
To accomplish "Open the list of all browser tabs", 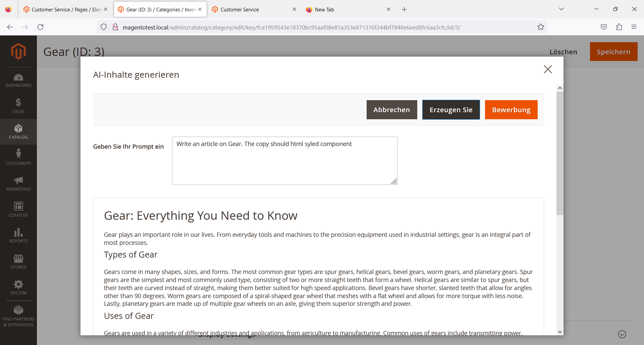I will (x=561, y=9).
